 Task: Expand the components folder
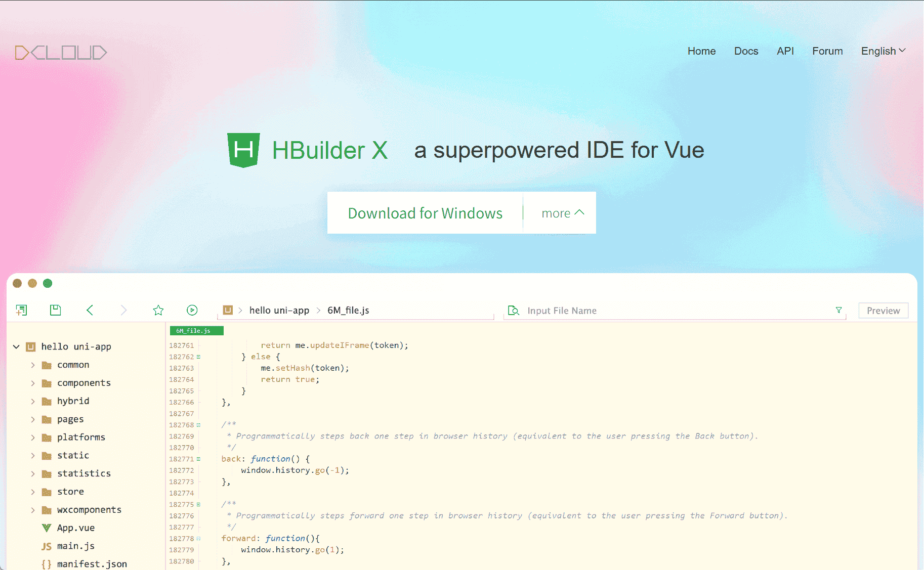click(32, 383)
